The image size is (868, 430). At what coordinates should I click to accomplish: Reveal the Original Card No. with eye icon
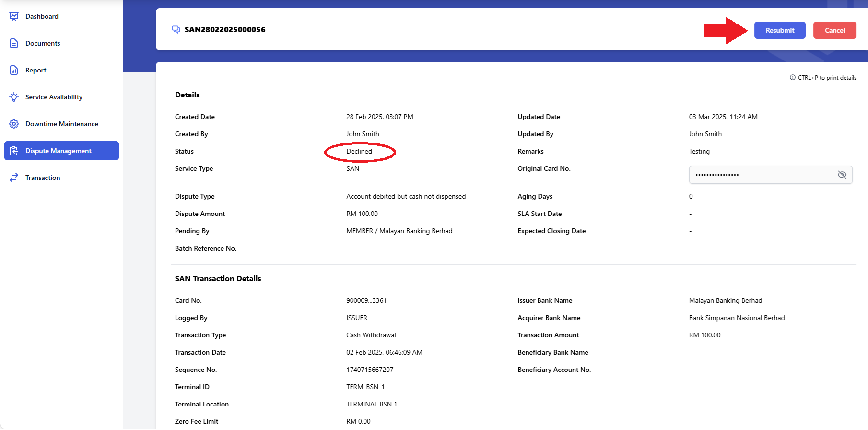[x=842, y=175]
